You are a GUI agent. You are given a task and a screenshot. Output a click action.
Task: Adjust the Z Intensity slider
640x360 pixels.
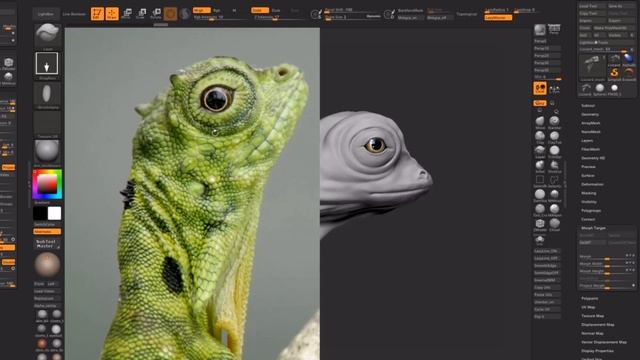pos(278,18)
